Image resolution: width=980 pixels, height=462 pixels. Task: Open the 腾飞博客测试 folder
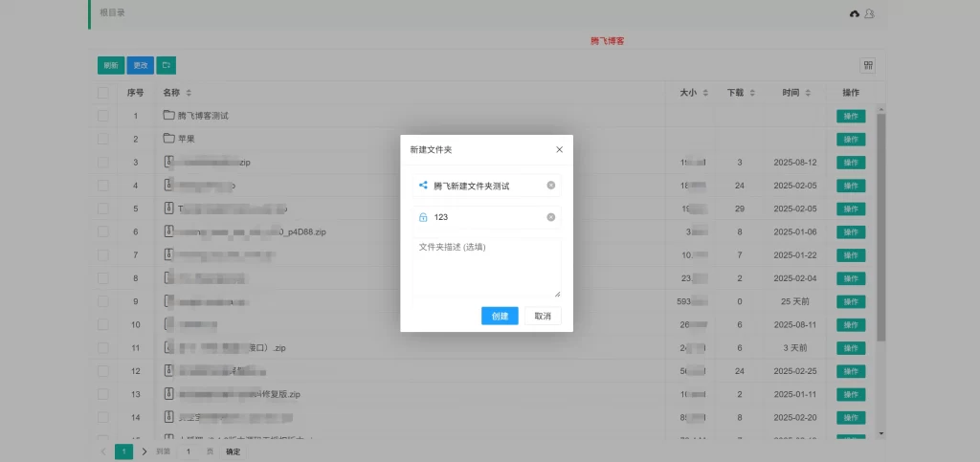tap(203, 116)
